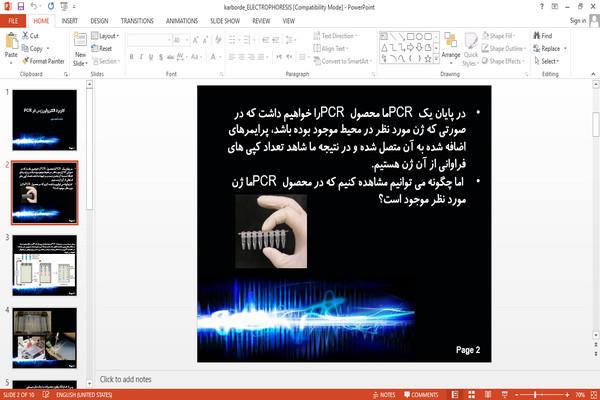Viewport: 600px width, 400px height.
Task: Redo the action in quick access toolbar
Action: click(x=51, y=6)
